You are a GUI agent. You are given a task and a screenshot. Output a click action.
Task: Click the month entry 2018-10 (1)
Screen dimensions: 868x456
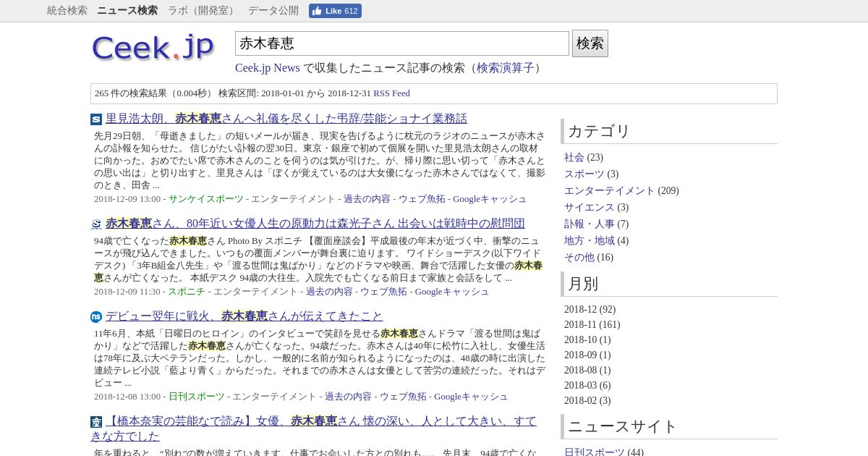587,339
